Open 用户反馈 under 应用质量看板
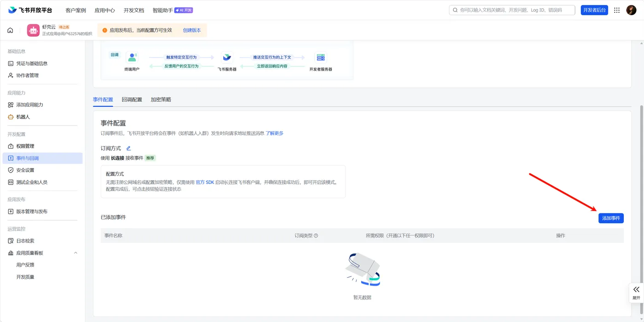 (25, 265)
